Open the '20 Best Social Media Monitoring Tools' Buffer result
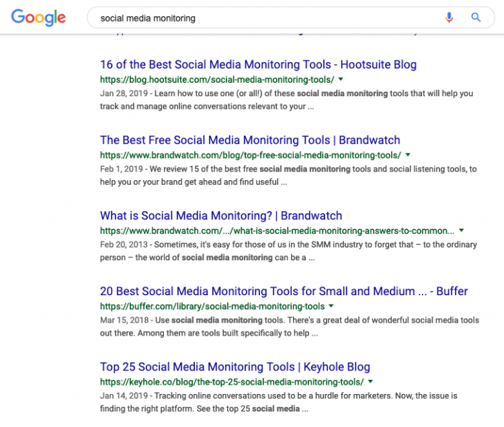Viewport: 504px width, 427px height. (284, 291)
